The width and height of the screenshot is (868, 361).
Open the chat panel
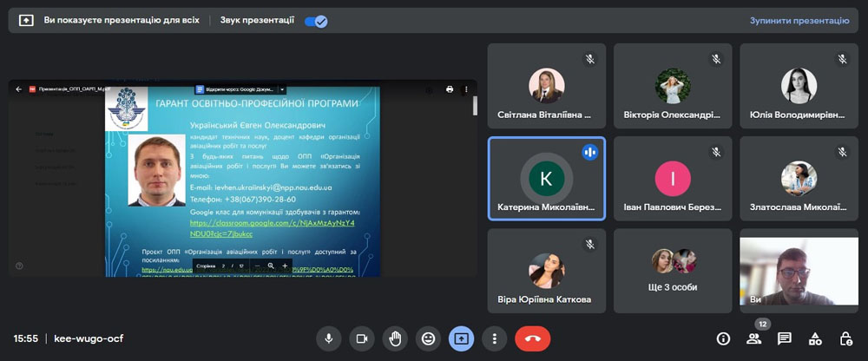[784, 338]
